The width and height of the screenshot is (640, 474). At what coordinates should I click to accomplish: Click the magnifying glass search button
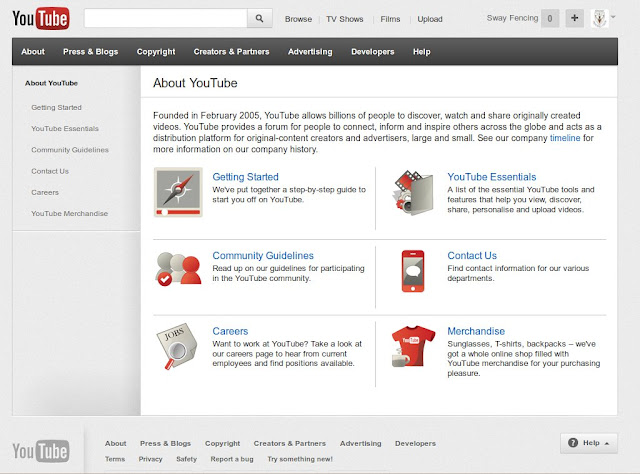point(260,18)
